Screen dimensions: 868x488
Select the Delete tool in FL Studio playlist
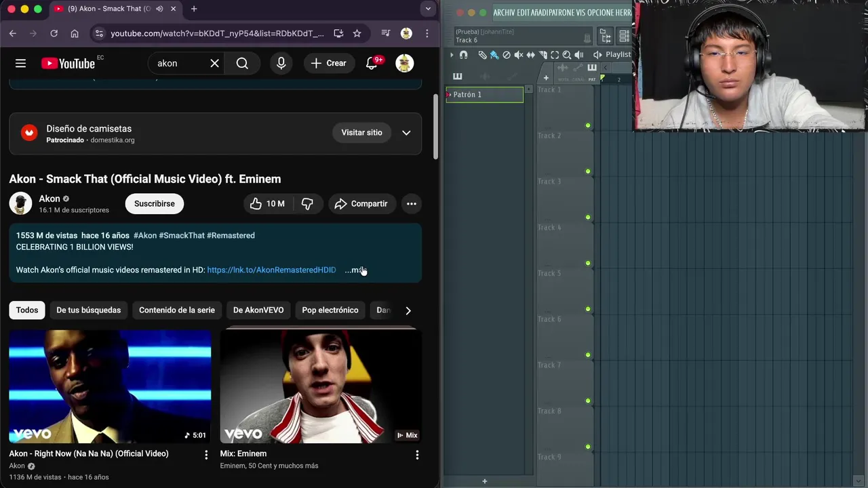[x=507, y=55]
